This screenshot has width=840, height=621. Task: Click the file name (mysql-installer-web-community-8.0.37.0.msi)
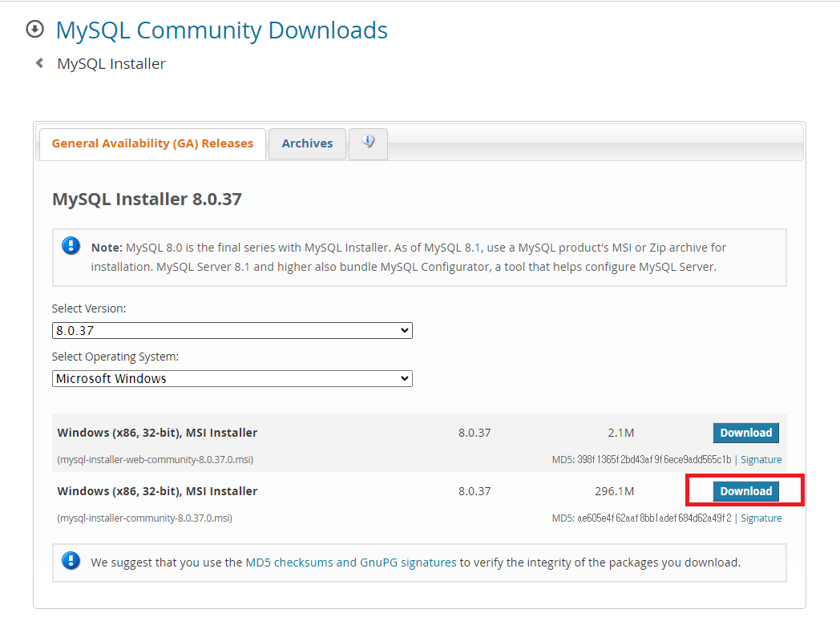tap(155, 459)
